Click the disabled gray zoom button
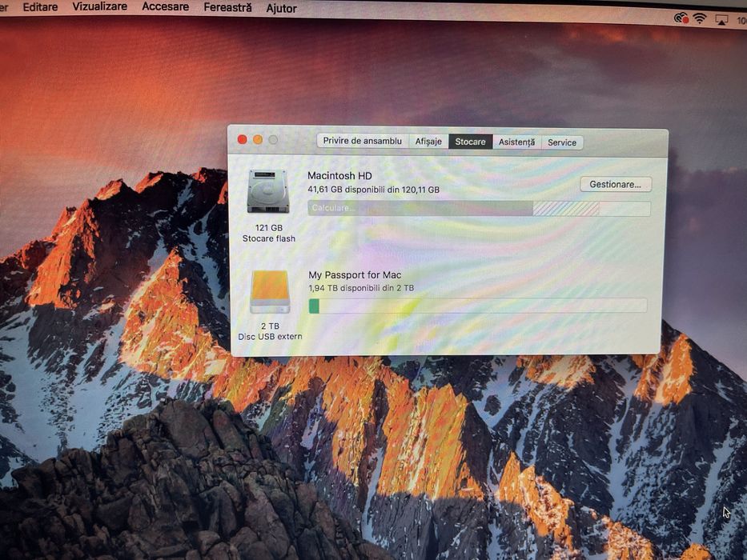This screenshot has width=747, height=560. click(x=273, y=140)
